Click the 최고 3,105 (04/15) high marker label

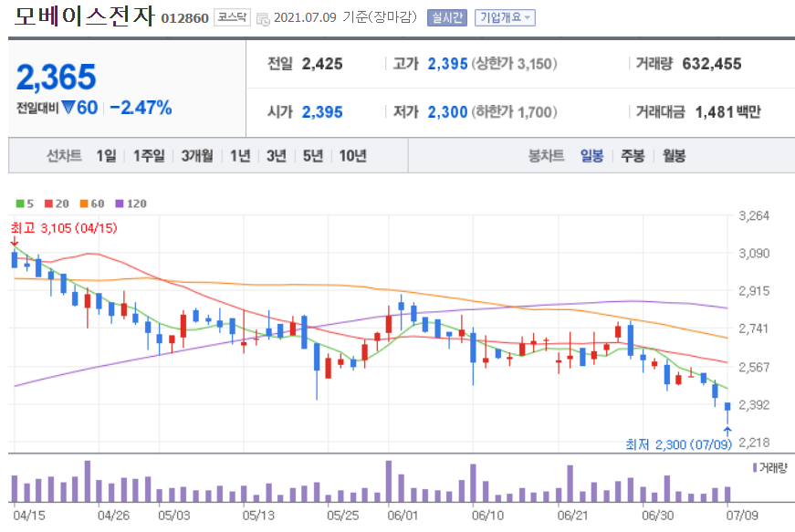64,228
